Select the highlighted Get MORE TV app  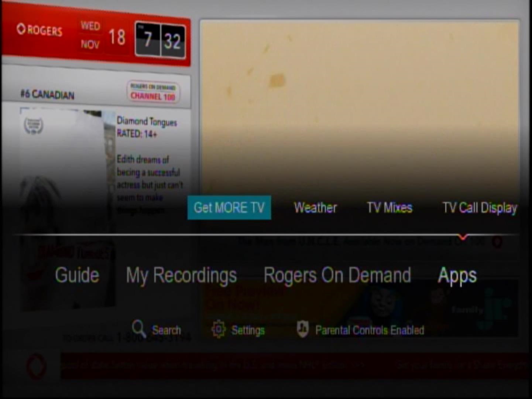pyautogui.click(x=229, y=208)
